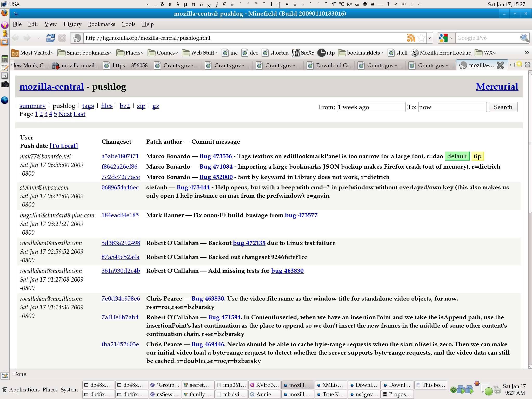This screenshot has width=532, height=399.
Task: Click the site identity icon beside URL
Action: click(77, 38)
